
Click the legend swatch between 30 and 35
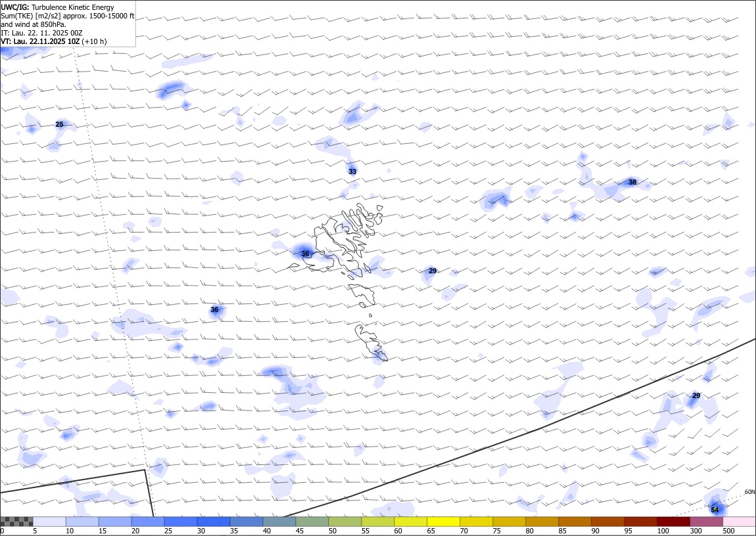click(214, 522)
